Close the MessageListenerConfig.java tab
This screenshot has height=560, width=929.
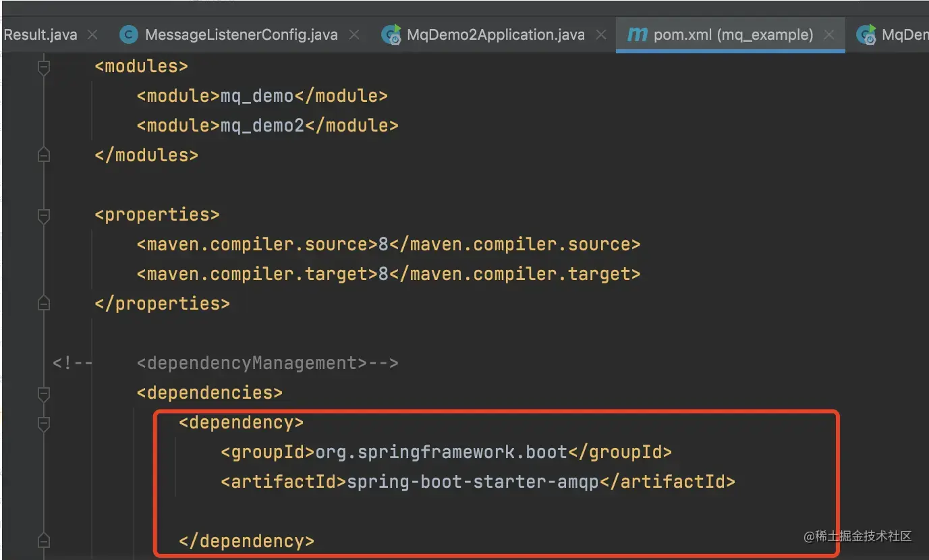coord(354,35)
